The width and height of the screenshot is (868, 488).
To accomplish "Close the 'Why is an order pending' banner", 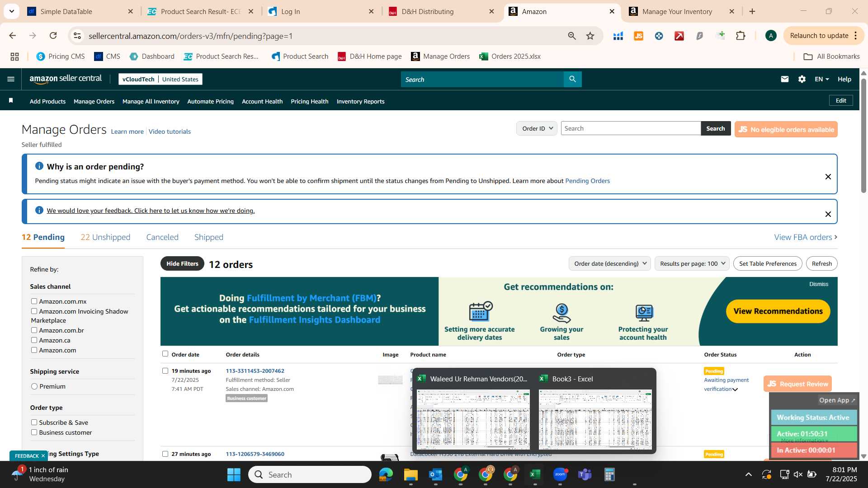I will (828, 177).
